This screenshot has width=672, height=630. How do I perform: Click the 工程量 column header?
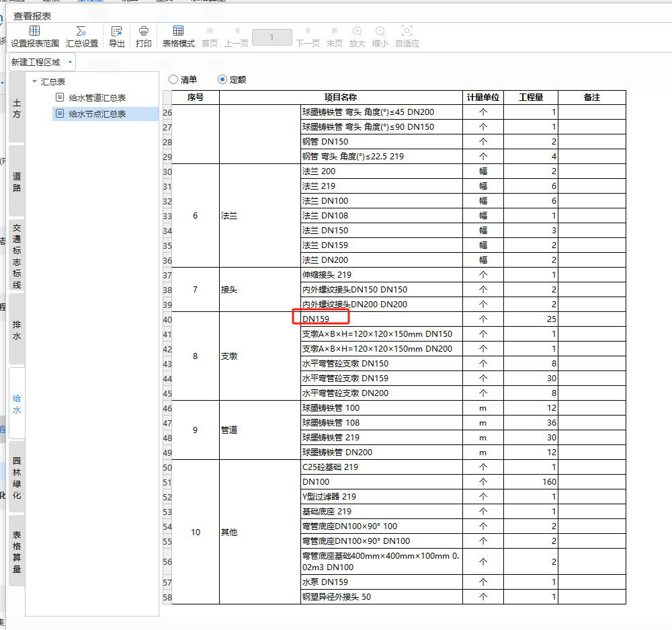[531, 97]
